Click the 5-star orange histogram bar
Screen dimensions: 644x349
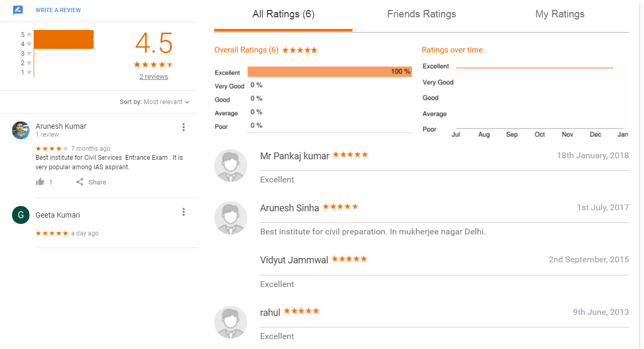coord(64,35)
